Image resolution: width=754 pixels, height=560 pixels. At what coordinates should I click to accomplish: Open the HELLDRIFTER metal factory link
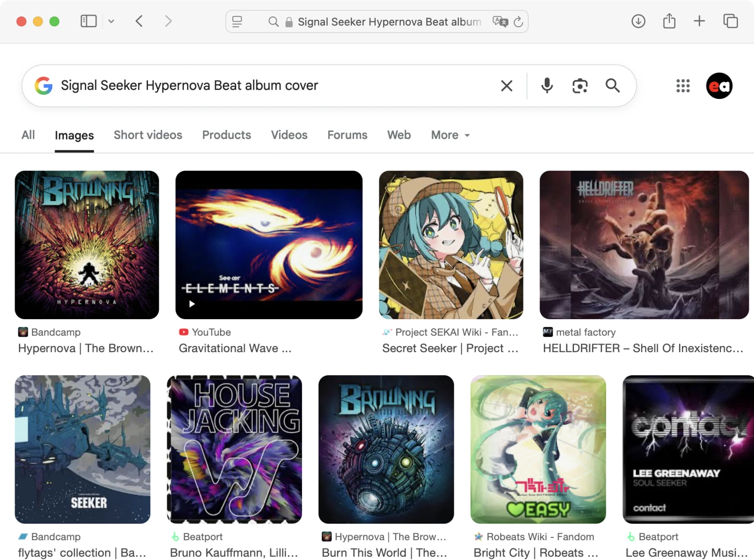643,348
